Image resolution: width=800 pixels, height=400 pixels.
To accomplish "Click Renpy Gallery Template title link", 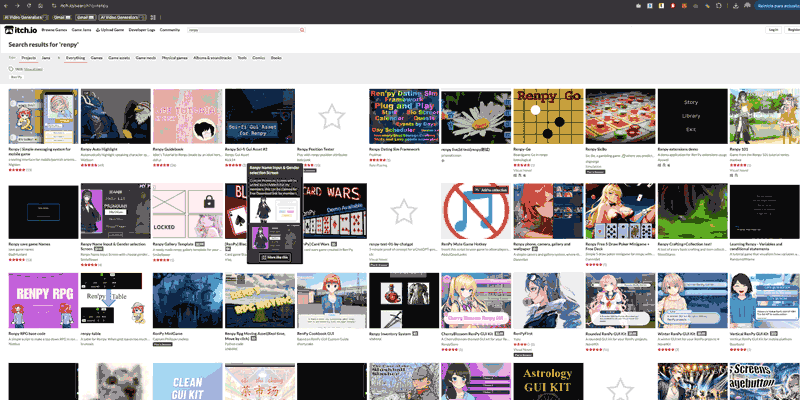I will (173, 244).
